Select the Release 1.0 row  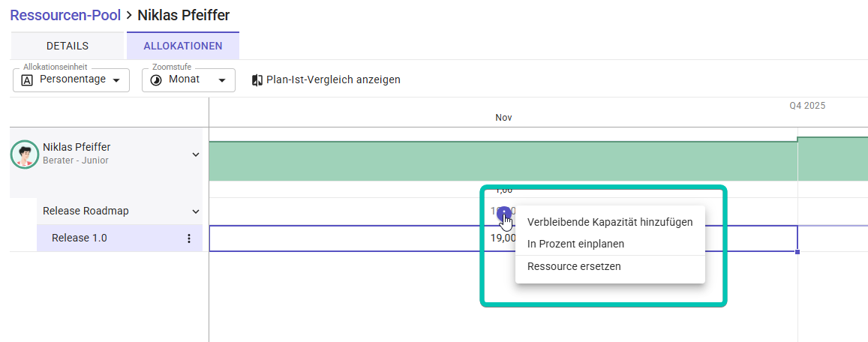(x=80, y=238)
